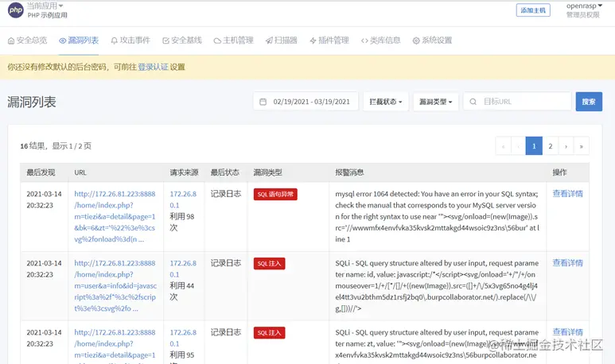Open the openrasp user account dropdown

pyautogui.click(x=584, y=6)
